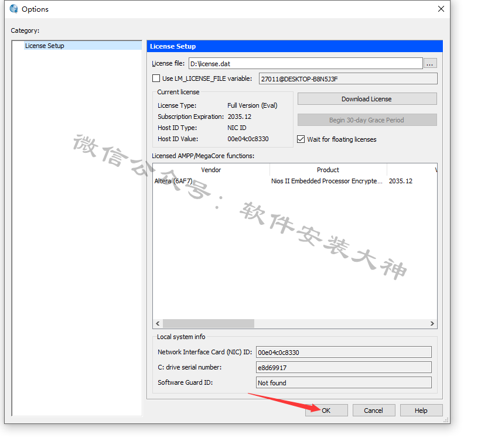The width and height of the screenshot is (481, 448).
Task: Click the 2035.12 cell in the functions table
Action: pyautogui.click(x=400, y=181)
